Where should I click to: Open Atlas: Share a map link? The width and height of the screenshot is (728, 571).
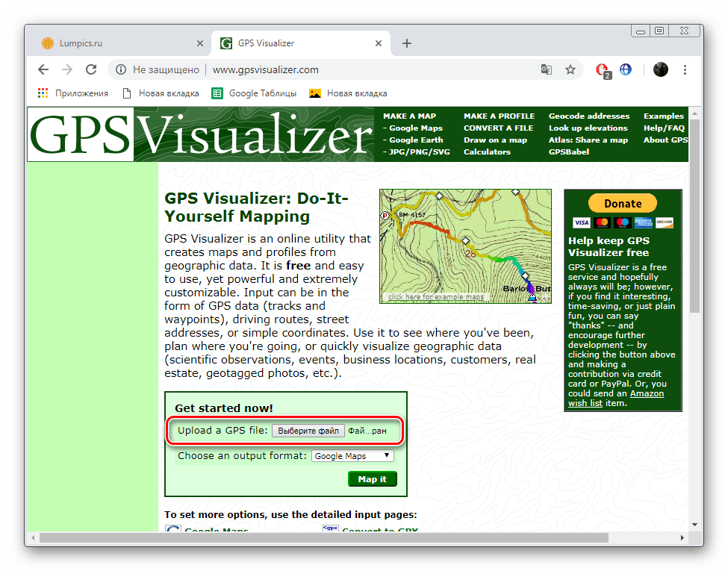coord(588,140)
